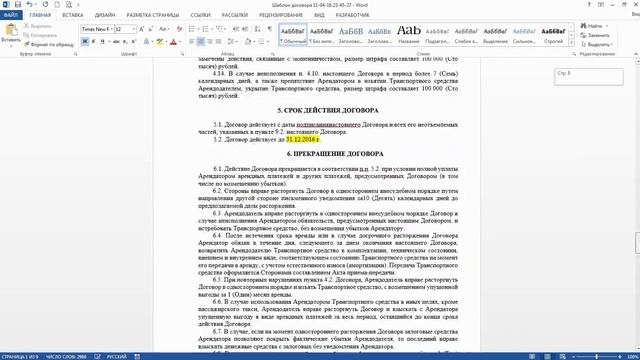This screenshot has width=640, height=360.
Task: Align text to the right
Action: point(210,42)
